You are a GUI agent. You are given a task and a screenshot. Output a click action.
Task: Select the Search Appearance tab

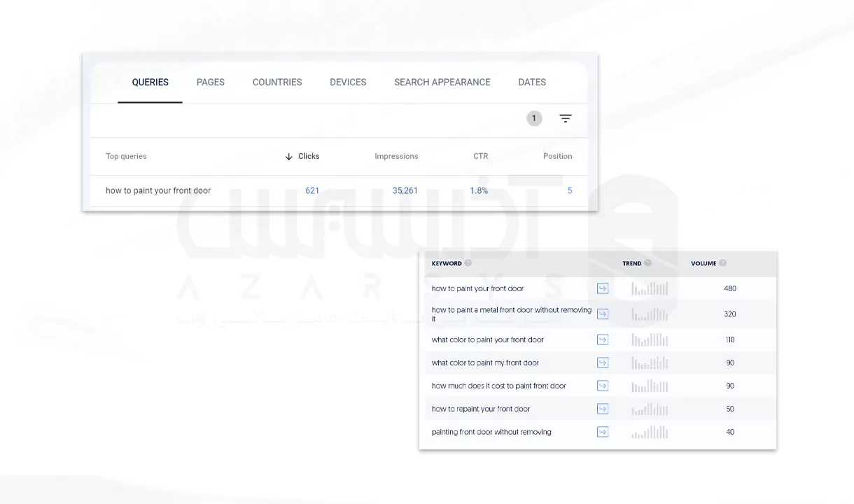(x=442, y=82)
